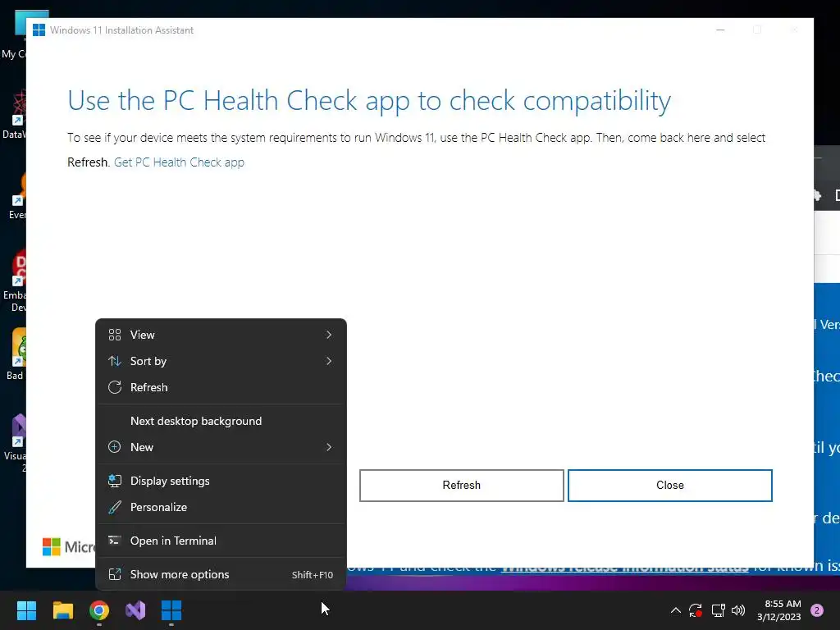
Task: Open clock showing 8:55 AM
Action: [779, 610]
